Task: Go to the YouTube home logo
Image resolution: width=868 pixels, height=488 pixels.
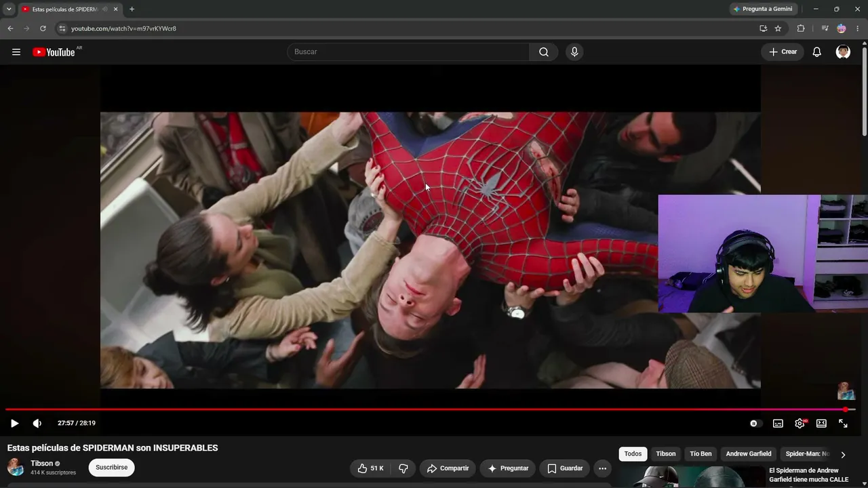Action: [54, 52]
